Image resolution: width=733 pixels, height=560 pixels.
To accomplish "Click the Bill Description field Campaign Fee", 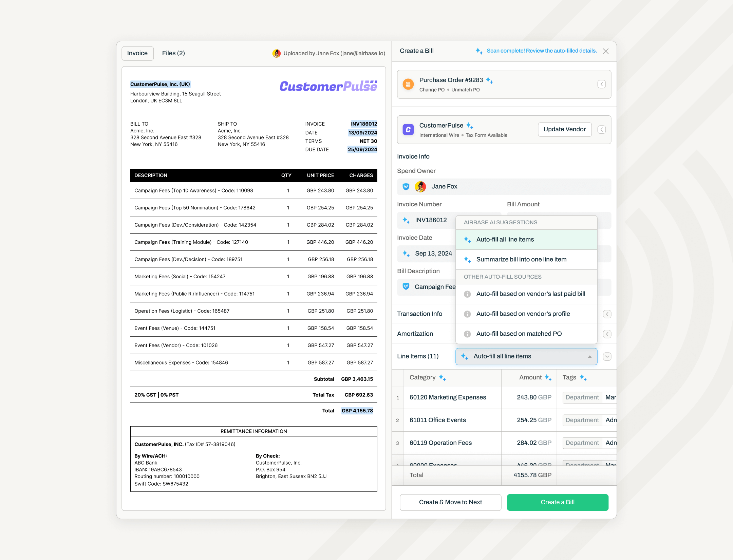I will click(x=427, y=287).
